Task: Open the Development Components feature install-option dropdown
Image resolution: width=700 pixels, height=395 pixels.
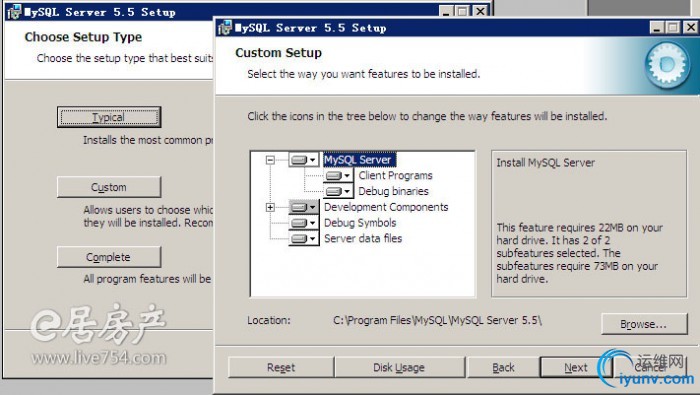Action: [304, 207]
